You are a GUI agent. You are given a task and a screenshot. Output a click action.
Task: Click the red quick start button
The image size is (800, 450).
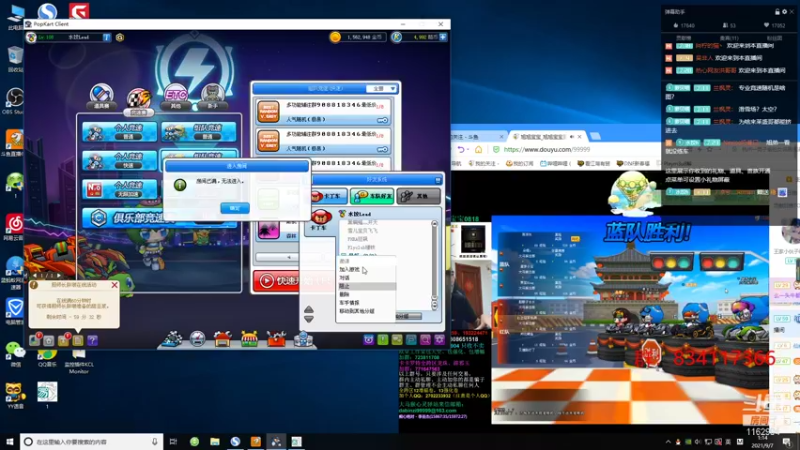click(278, 281)
